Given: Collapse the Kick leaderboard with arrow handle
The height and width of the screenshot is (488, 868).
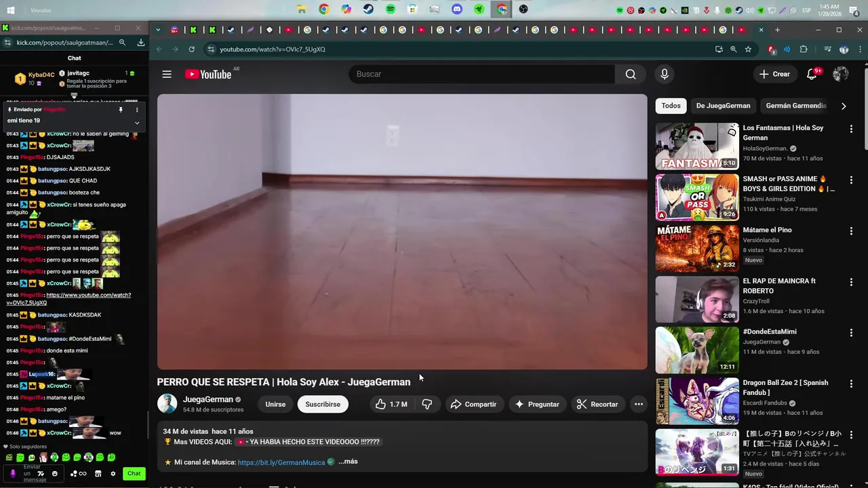Looking at the screenshot, I should 74,96.
